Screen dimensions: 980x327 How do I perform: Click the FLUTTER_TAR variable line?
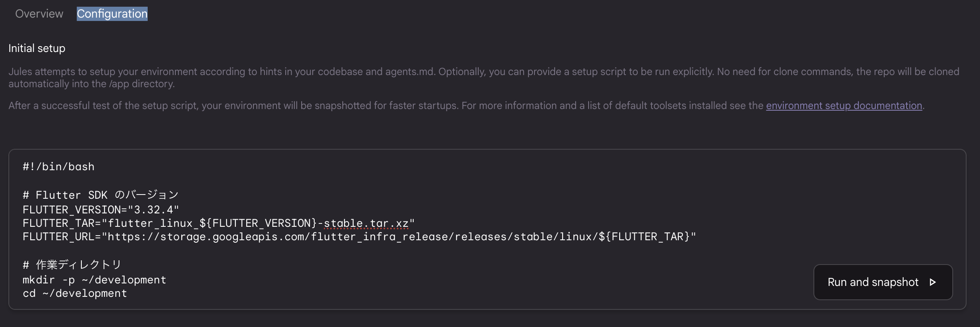(219, 223)
